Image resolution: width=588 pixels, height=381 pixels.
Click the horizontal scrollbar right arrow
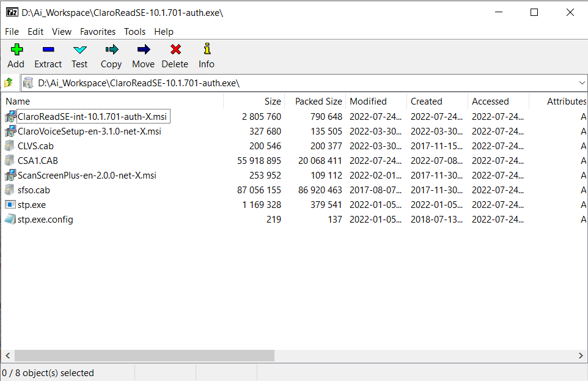[581, 355]
